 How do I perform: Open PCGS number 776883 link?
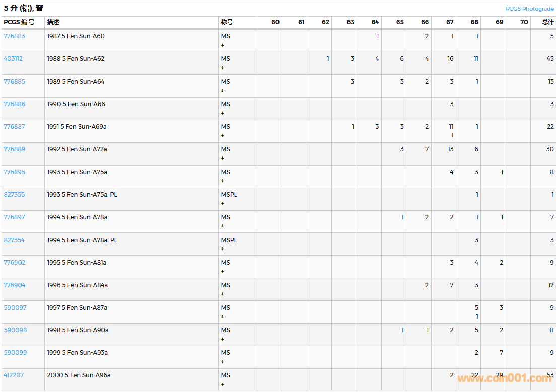tap(14, 36)
